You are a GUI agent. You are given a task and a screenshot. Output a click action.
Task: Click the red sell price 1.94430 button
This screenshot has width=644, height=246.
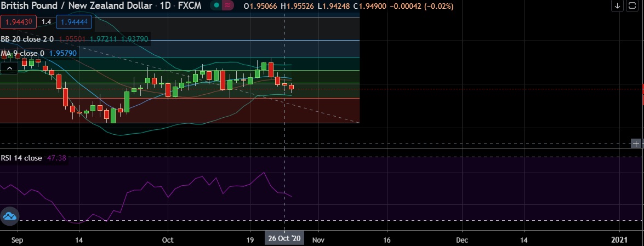19,22
